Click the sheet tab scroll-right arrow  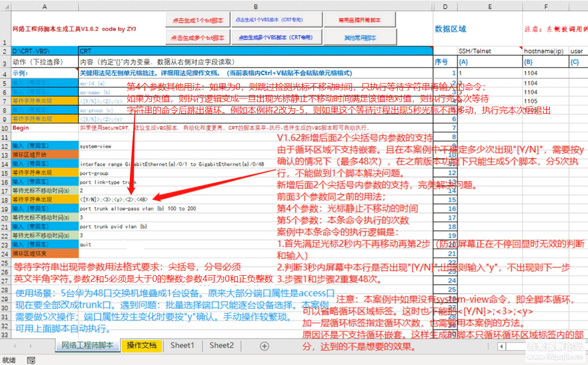(31, 346)
